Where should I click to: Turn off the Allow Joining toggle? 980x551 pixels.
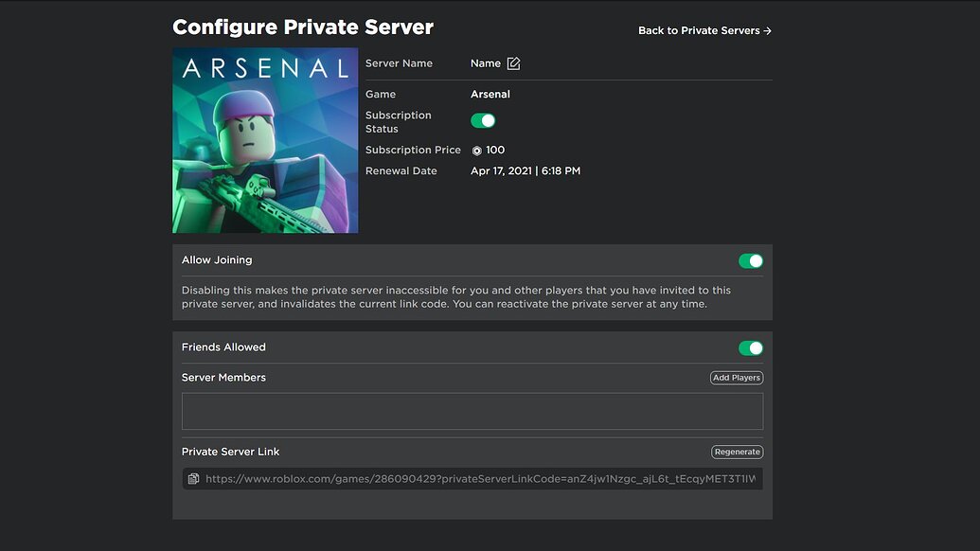click(x=749, y=259)
